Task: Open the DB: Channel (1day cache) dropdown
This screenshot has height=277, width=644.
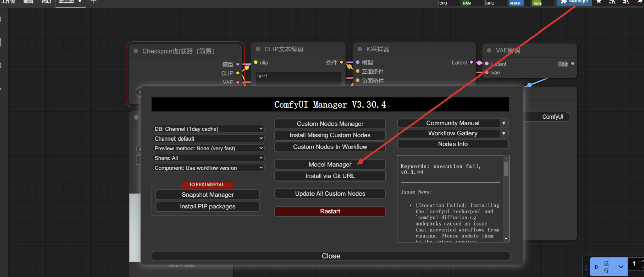Action: click(208, 129)
